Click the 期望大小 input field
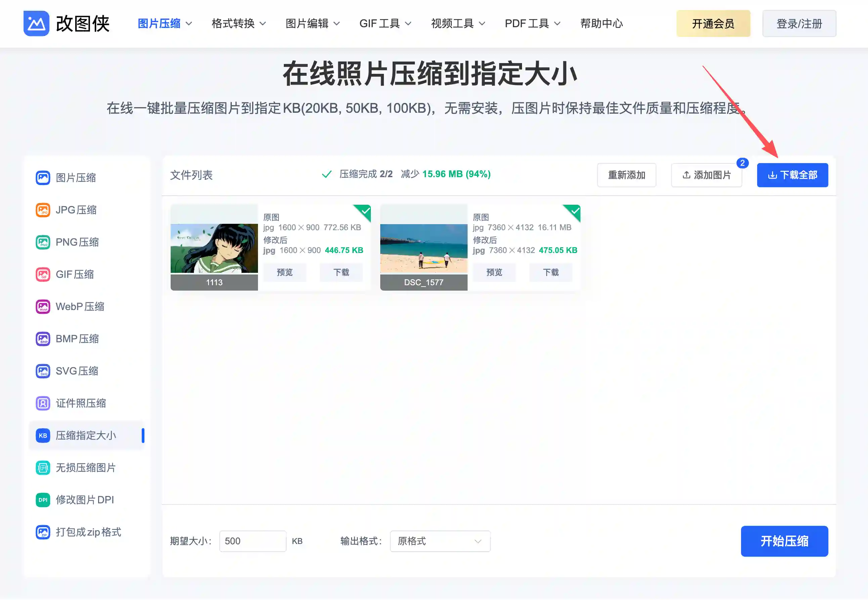868x600 pixels. pyautogui.click(x=253, y=541)
